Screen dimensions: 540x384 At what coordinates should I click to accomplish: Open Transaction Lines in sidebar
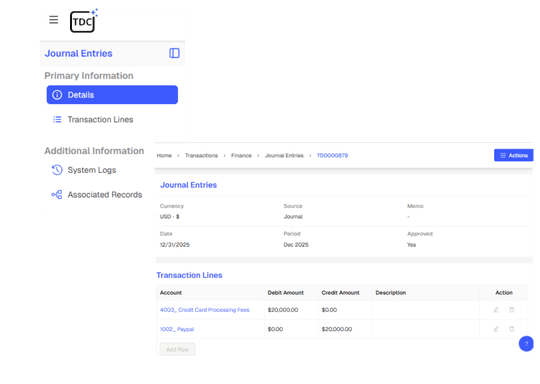(100, 120)
